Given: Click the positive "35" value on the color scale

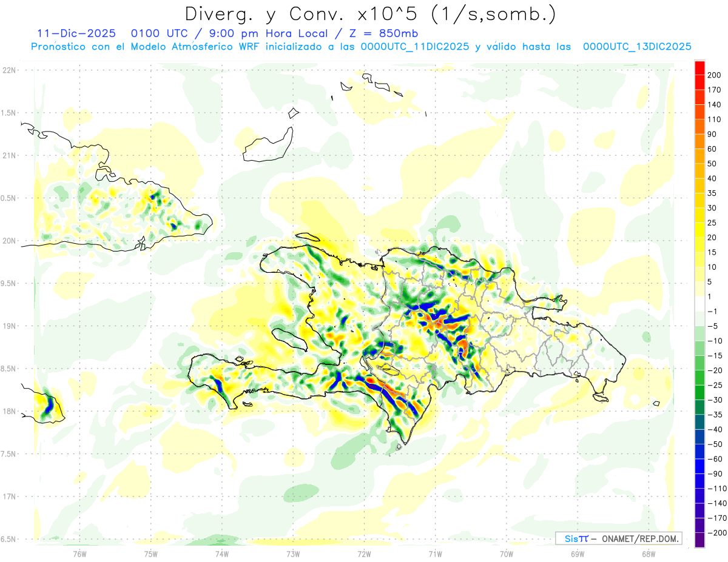Looking at the screenshot, I should (x=713, y=193).
